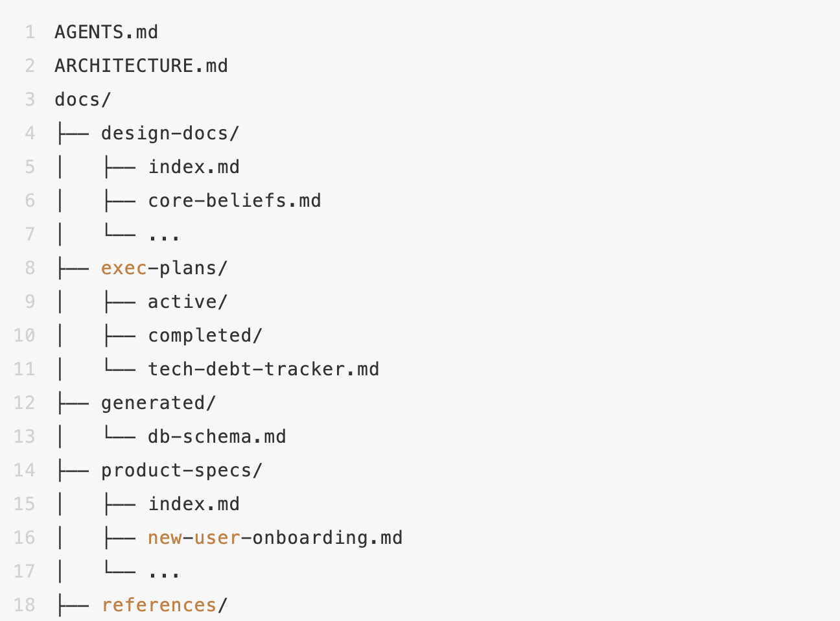Select the db-schema.md file
Viewport: 840px width, 621px height.
(216, 437)
